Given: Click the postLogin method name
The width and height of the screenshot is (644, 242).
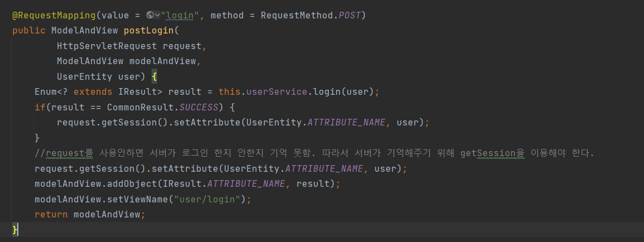Looking at the screenshot, I should point(149,31).
